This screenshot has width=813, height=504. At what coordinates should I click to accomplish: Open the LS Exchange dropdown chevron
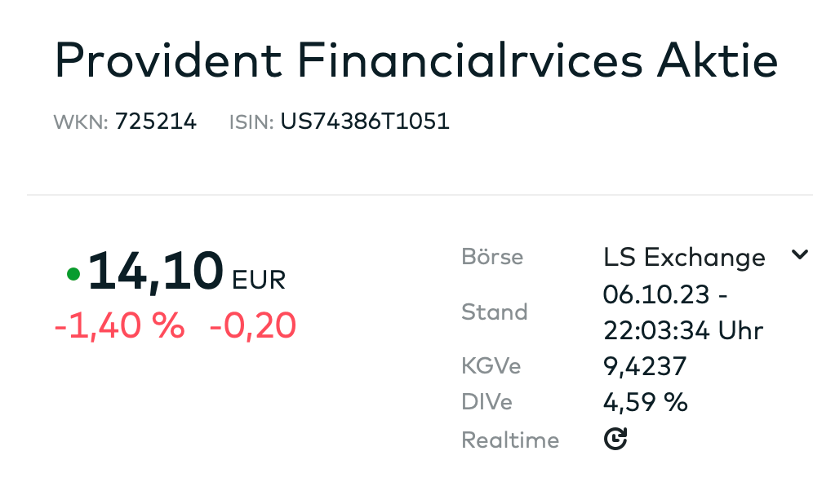[799, 254]
